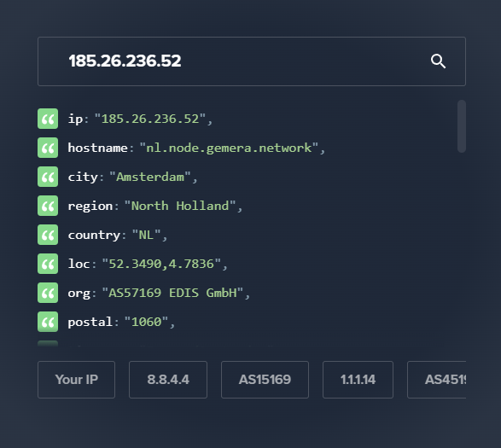Click the city value Amsterdam
The height and width of the screenshot is (448, 501).
tap(150, 177)
